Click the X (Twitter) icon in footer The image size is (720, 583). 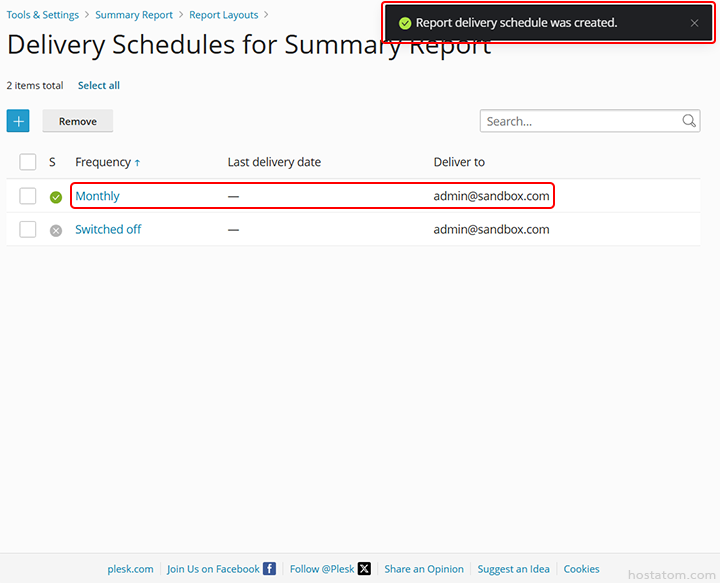tap(364, 569)
